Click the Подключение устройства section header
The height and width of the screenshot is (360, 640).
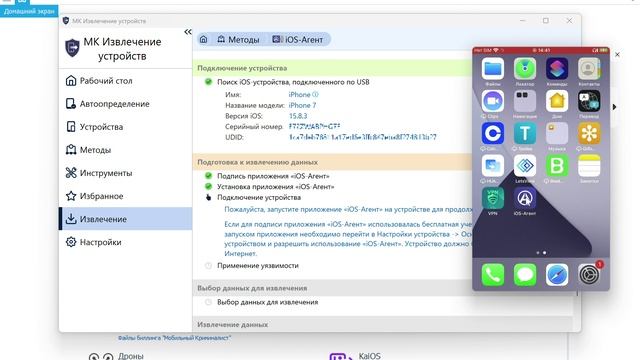pyautogui.click(x=333, y=68)
